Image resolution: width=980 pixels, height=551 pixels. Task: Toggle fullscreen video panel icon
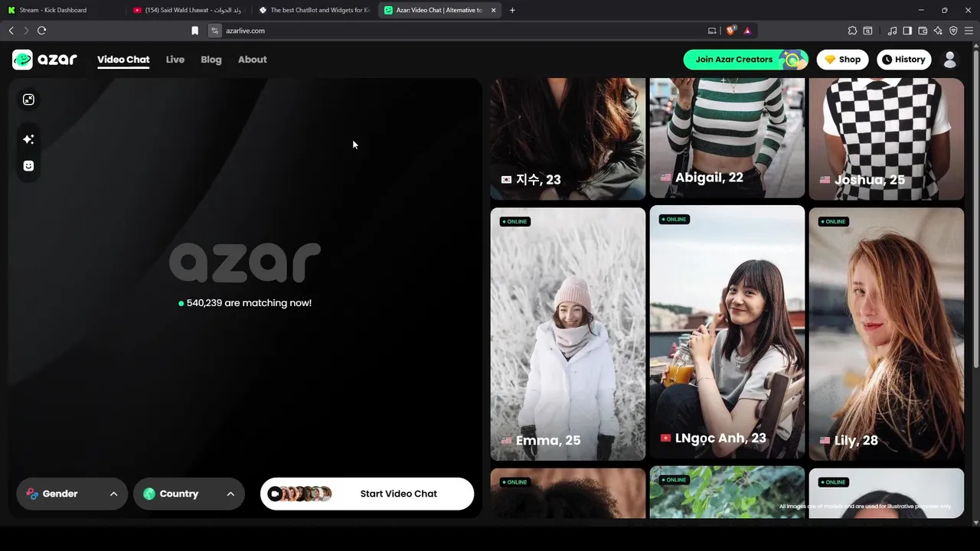tap(28, 99)
